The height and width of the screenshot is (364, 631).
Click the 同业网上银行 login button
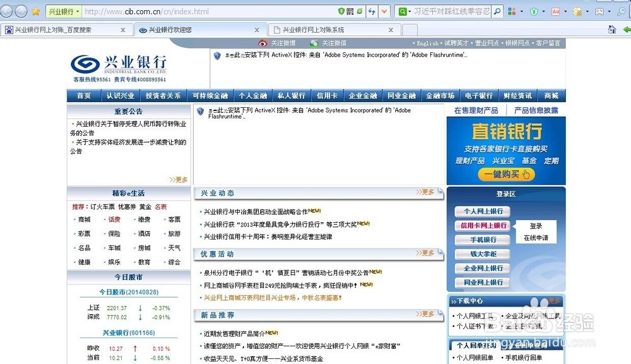click(483, 283)
